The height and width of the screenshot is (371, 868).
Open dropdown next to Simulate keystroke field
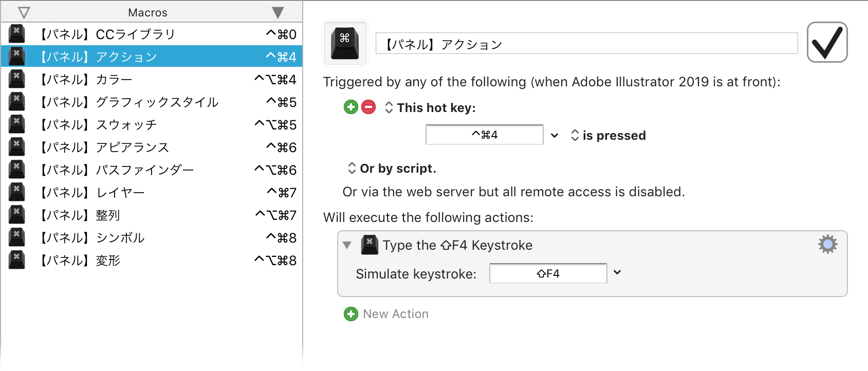[x=617, y=272]
